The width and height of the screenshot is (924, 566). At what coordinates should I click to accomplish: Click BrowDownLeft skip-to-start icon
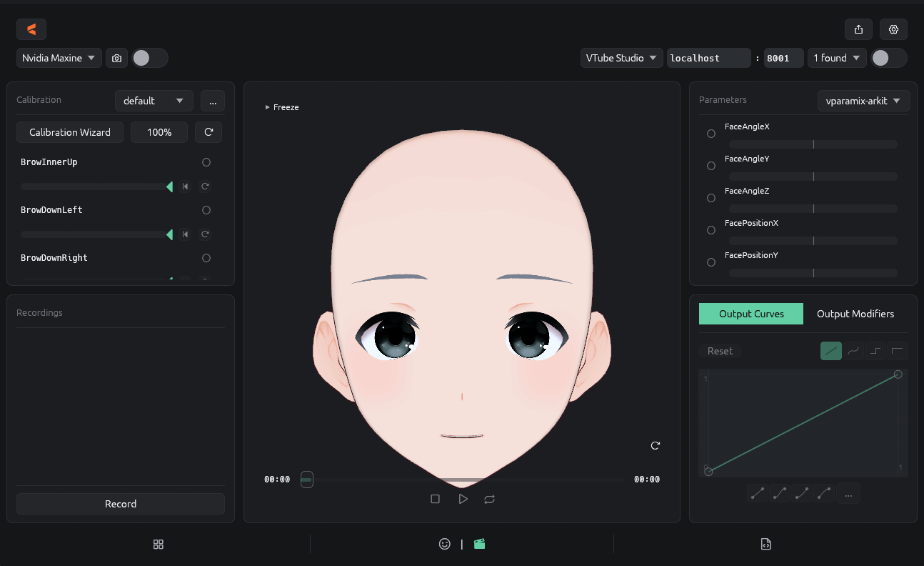tap(185, 234)
